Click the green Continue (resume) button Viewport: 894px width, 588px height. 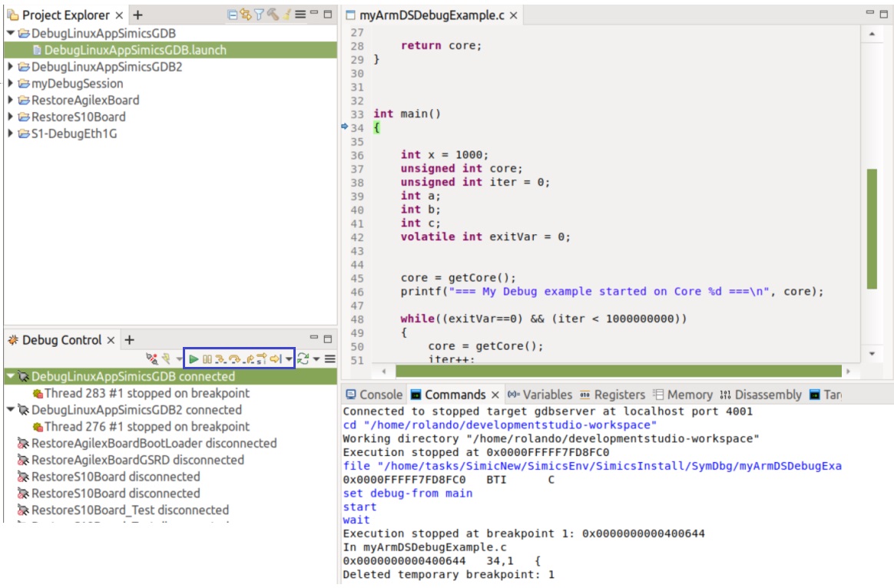194,358
